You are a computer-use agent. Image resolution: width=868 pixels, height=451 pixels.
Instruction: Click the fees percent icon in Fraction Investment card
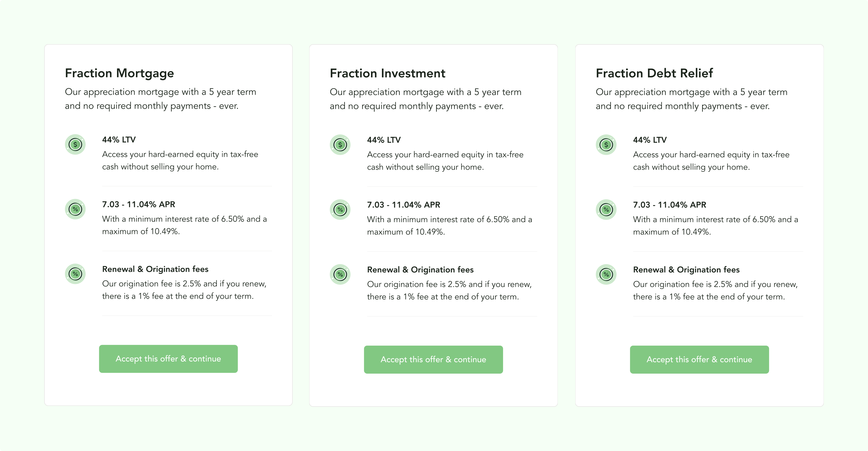[x=340, y=275]
